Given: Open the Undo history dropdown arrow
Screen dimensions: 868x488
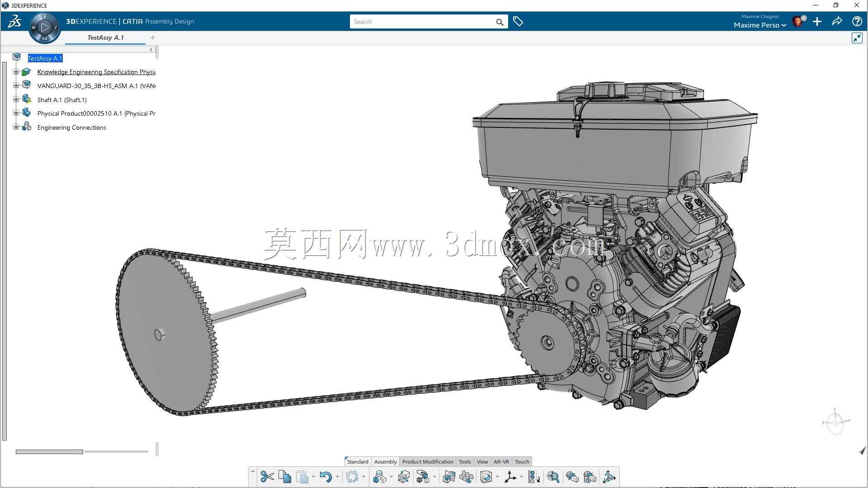Looking at the screenshot, I should [x=337, y=477].
